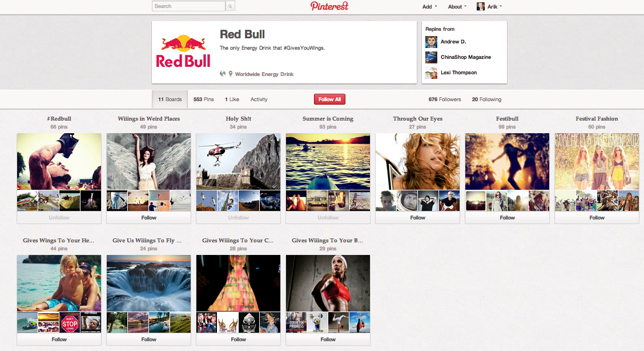The width and height of the screenshot is (644, 351).
Task: Follow the Gives Wiiings To Your B... board
Action: pyautogui.click(x=328, y=339)
